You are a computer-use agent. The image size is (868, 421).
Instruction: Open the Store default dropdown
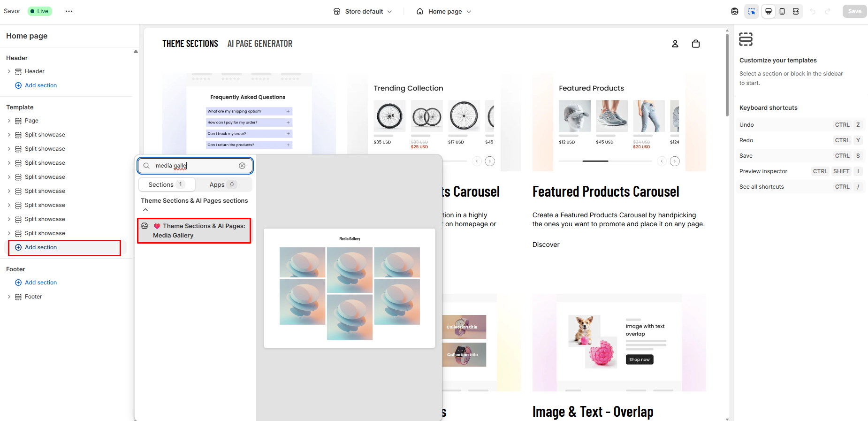[x=363, y=11]
